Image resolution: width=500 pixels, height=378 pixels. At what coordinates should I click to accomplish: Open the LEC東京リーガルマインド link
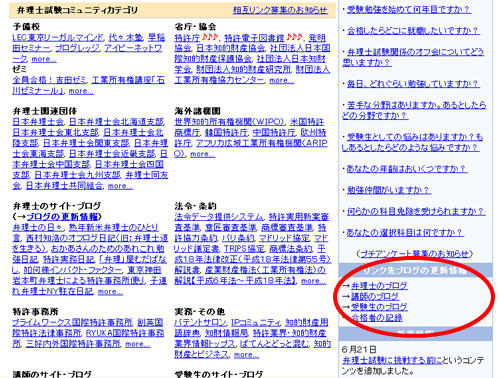[58, 38]
